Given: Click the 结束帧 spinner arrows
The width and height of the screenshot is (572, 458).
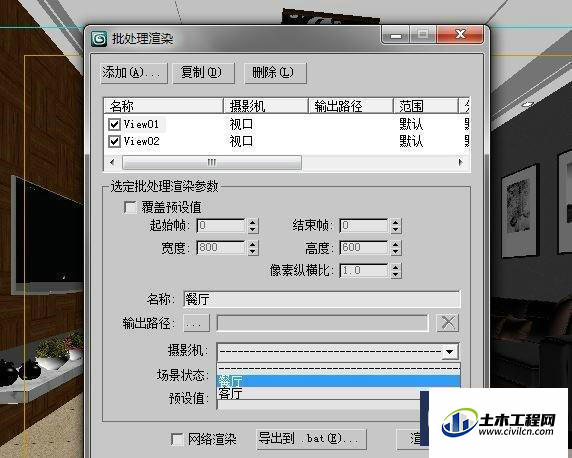Looking at the screenshot, I should (x=395, y=226).
